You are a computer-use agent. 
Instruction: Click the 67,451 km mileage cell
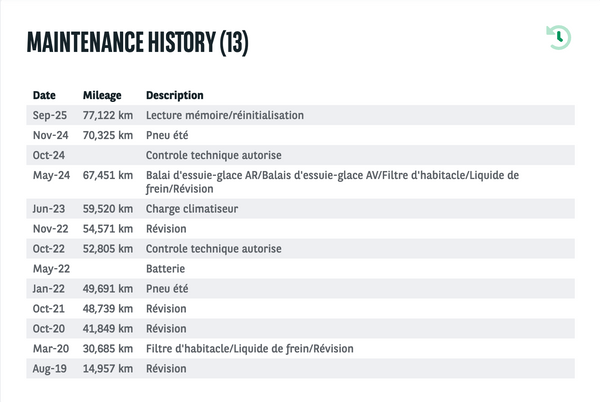coord(108,175)
